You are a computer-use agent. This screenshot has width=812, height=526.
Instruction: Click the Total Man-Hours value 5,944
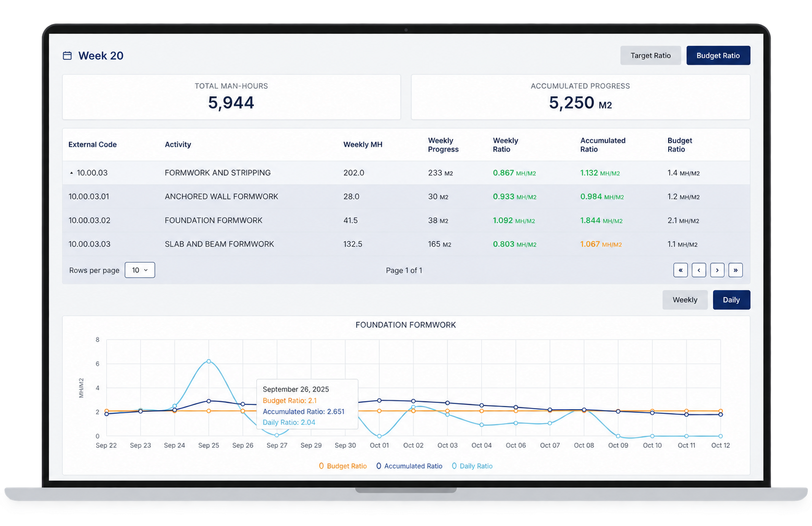(x=231, y=103)
